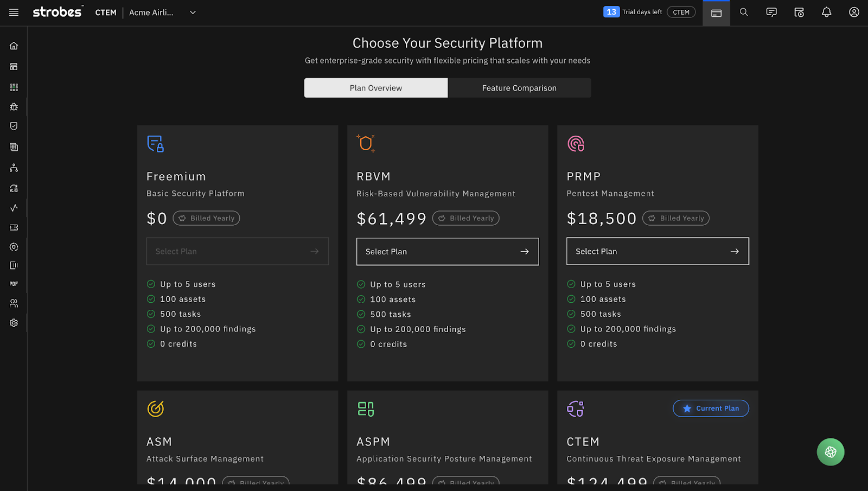Switch to the Plan Overview tab

pyautogui.click(x=375, y=87)
